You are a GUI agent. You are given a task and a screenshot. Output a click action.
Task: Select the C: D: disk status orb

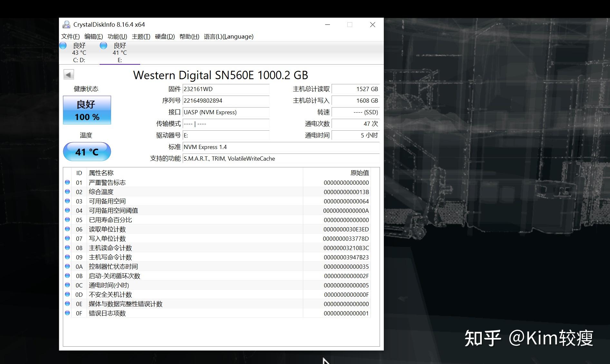point(63,46)
